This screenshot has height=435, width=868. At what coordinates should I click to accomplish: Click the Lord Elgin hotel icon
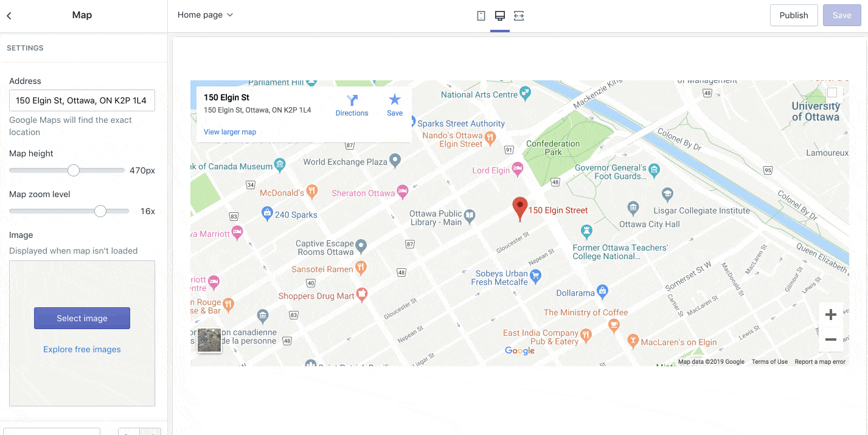pyautogui.click(x=518, y=170)
